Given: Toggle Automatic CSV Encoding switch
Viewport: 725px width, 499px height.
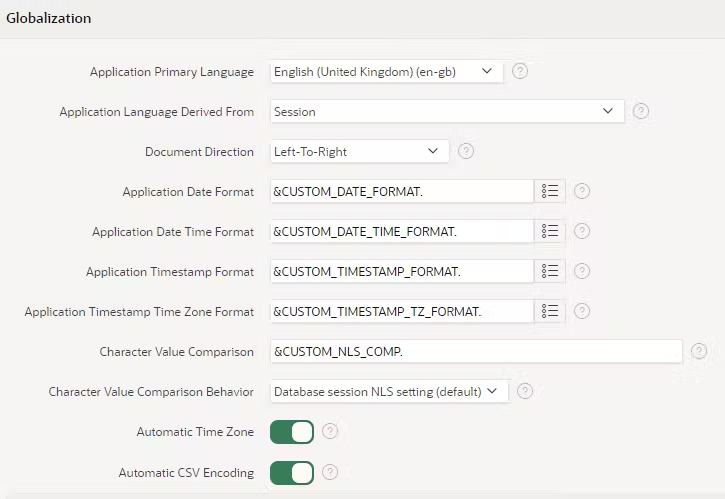Looking at the screenshot, I should coord(292,473).
